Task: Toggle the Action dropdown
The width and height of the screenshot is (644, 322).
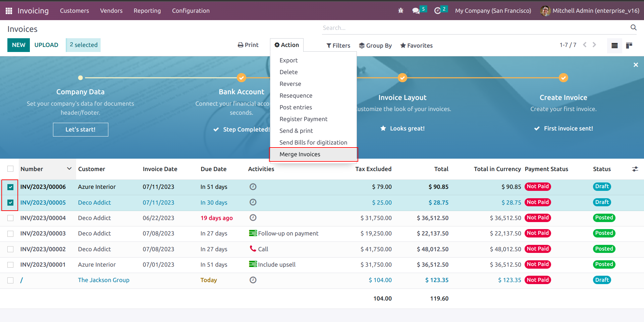Action: coord(287,45)
